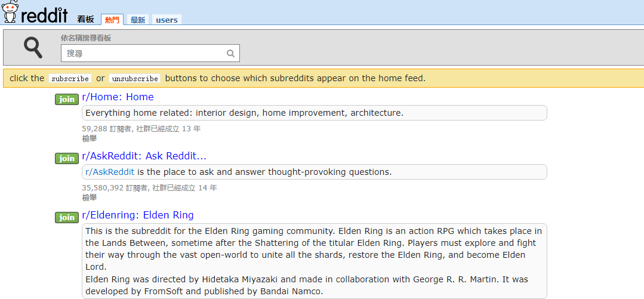This screenshot has width=644, height=299.
Task: Join the r/AskReddit subreddit
Action: pyautogui.click(x=66, y=159)
